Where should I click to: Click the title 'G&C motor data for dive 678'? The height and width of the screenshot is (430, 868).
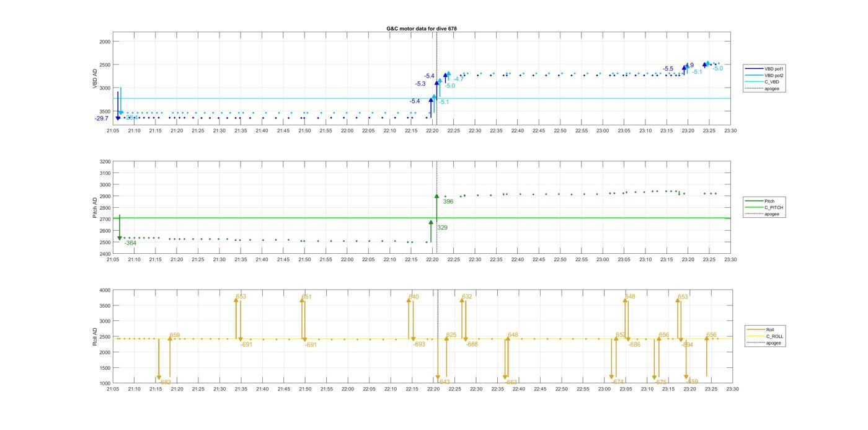pos(422,29)
